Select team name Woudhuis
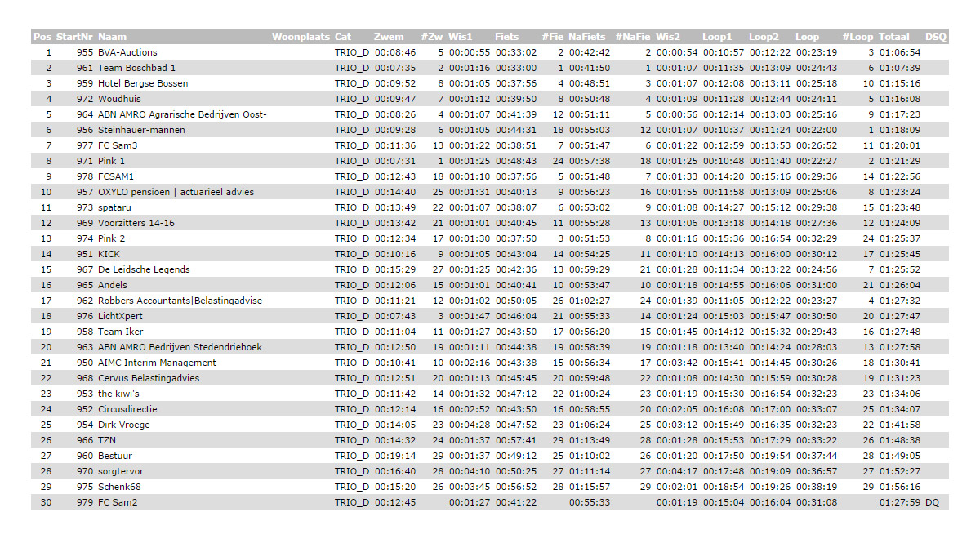The image size is (980, 539). [118, 99]
